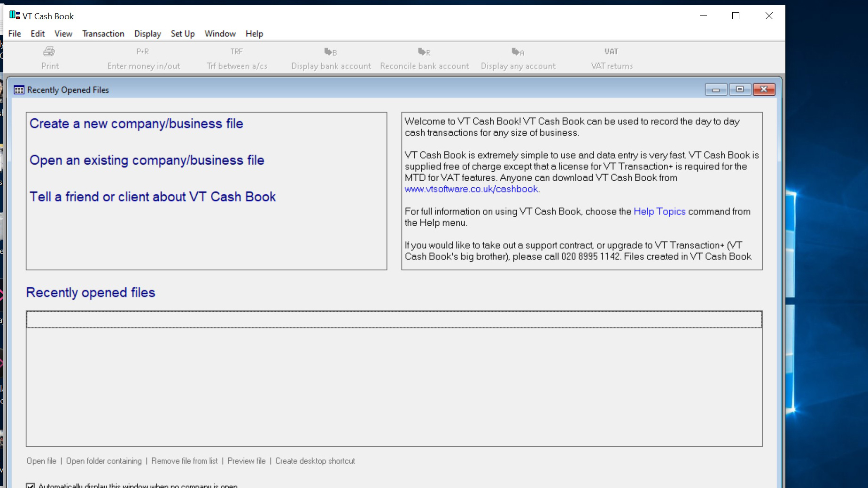
Task: Click Open an existing company/business file
Action: (x=147, y=160)
